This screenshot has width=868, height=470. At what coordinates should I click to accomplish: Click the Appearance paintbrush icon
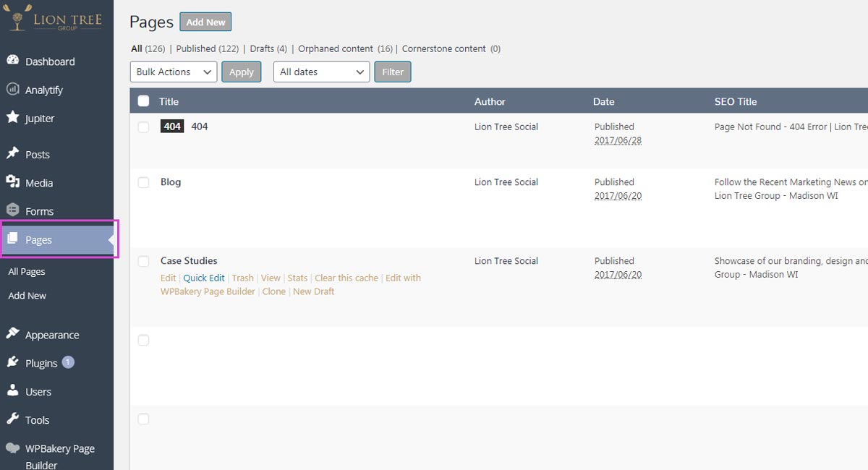(x=12, y=333)
